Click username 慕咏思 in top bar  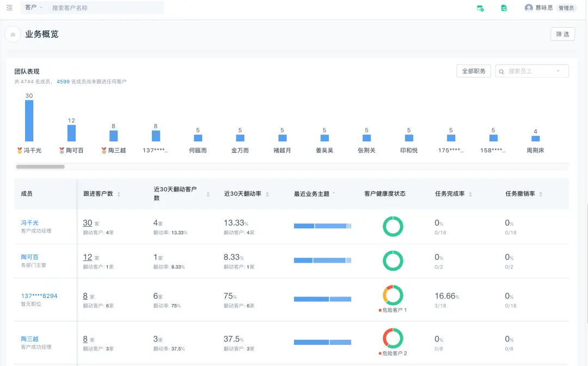(544, 8)
